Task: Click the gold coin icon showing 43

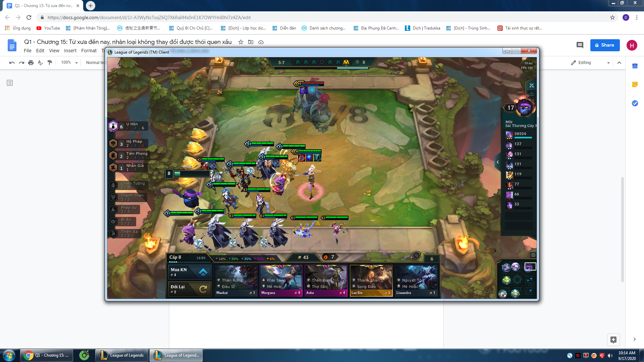Action: point(299,257)
